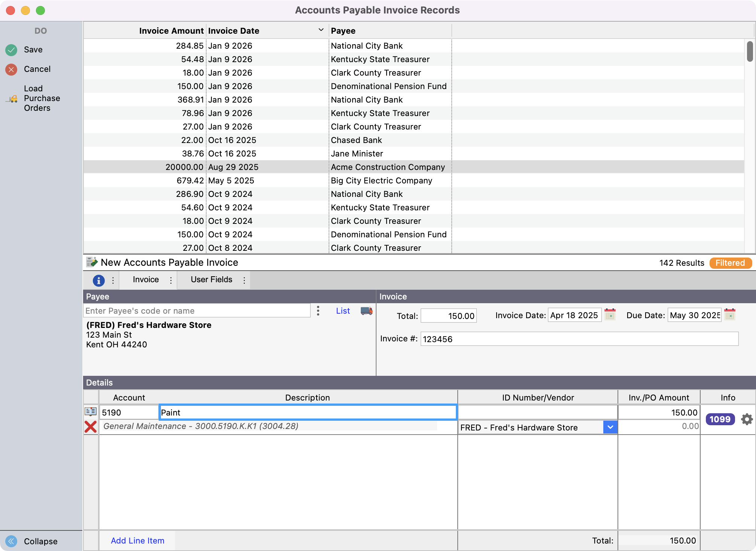Open the Invoice Date column sort chevron
This screenshot has height=551, width=756.
(x=321, y=30)
